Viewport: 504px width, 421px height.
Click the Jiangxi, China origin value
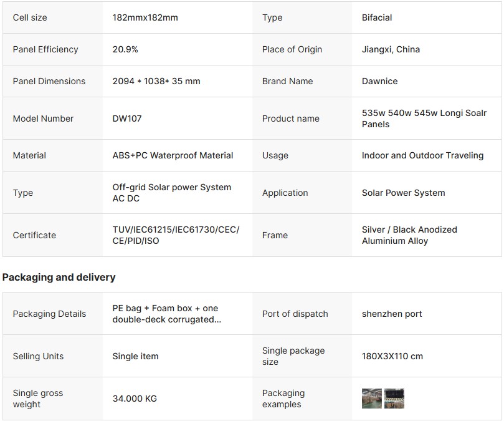coord(391,49)
